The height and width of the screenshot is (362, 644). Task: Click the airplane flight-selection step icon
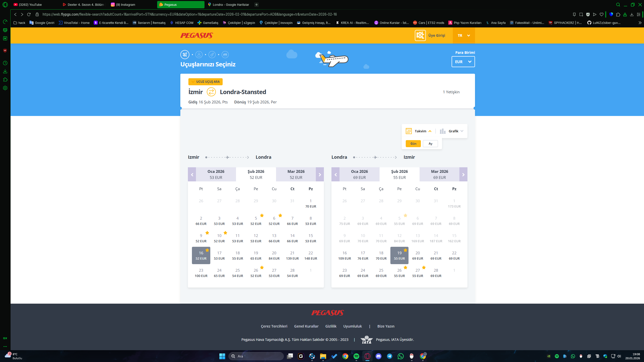(185, 55)
